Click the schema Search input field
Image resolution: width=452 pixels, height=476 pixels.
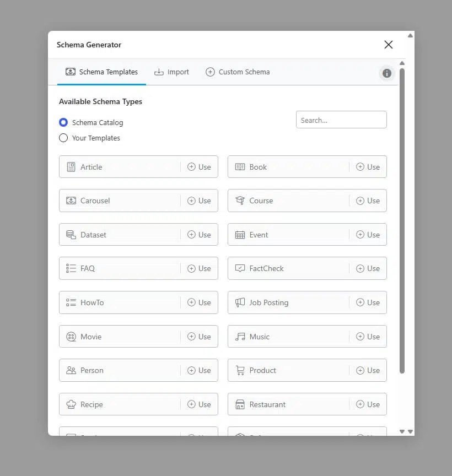coord(341,120)
